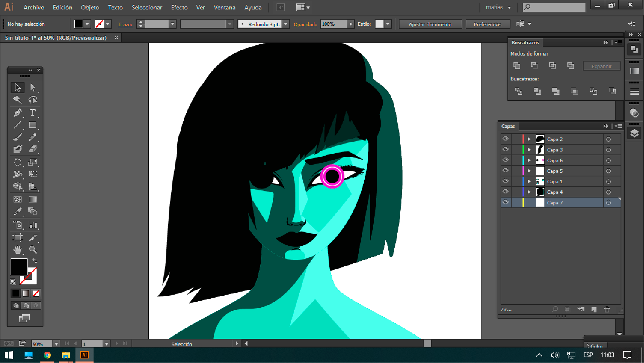Select the Selection (black arrow) tool
This screenshot has height=363, width=644.
point(17,88)
